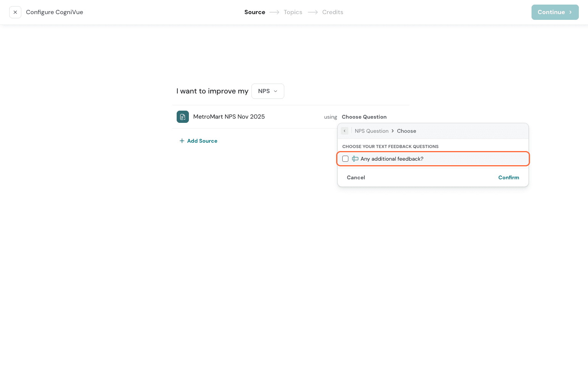Close the Configure CogniVue dialog

pyautogui.click(x=15, y=12)
